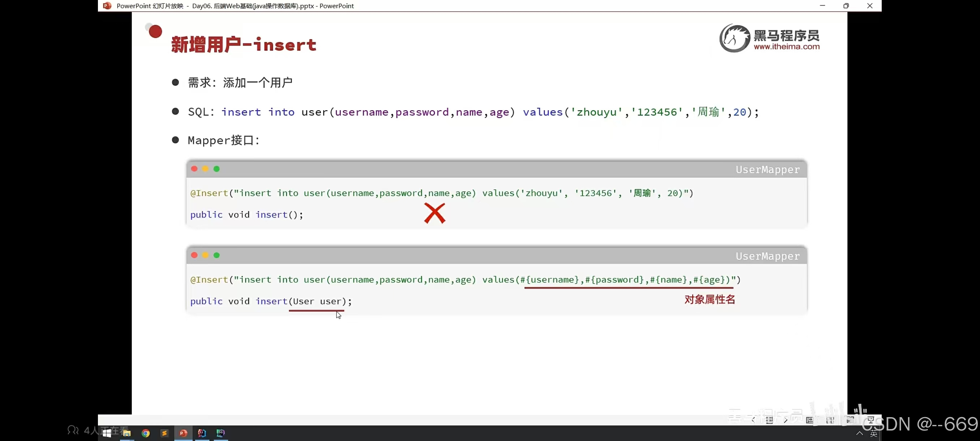Image resolution: width=980 pixels, height=441 pixels.
Task: Open the Windows Start menu
Action: pos(107,433)
